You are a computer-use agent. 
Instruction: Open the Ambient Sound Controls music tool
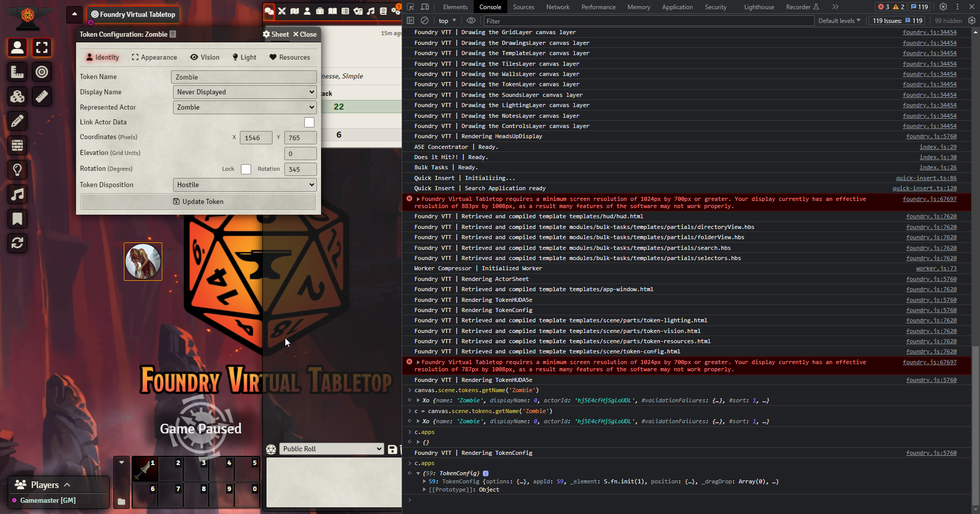point(17,194)
